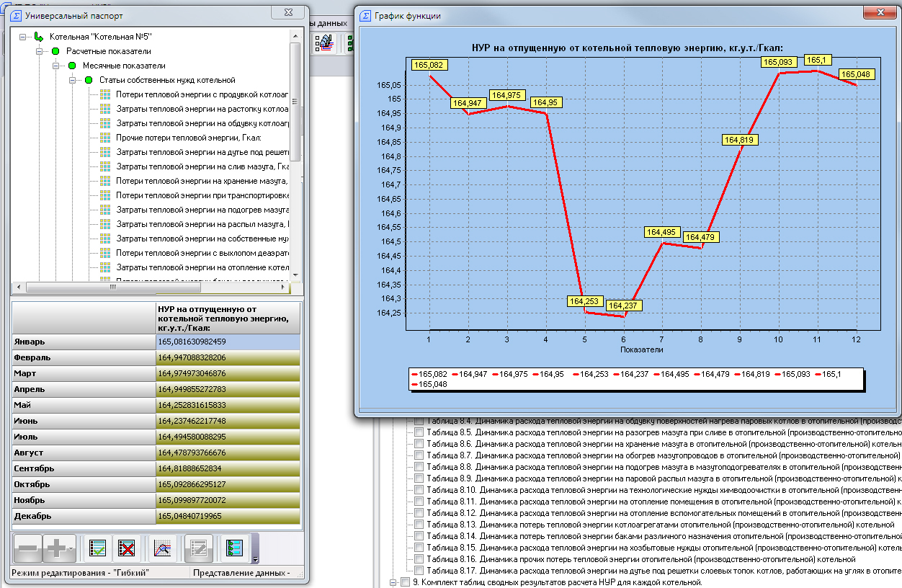The height and width of the screenshot is (588, 902).
Task: Click the НУР column header in table
Action: [228, 318]
